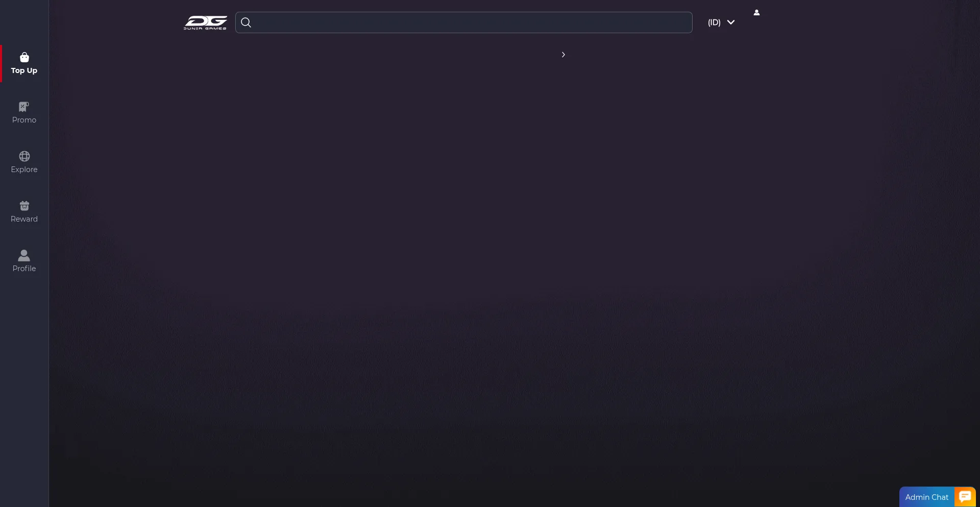
Task: Click the orange Admin Chat message icon
Action: pyautogui.click(x=965, y=497)
